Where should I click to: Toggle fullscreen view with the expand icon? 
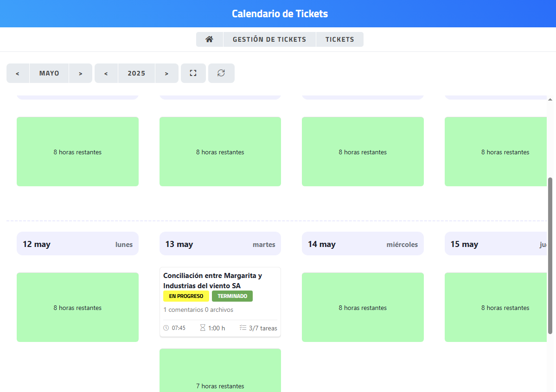point(193,73)
